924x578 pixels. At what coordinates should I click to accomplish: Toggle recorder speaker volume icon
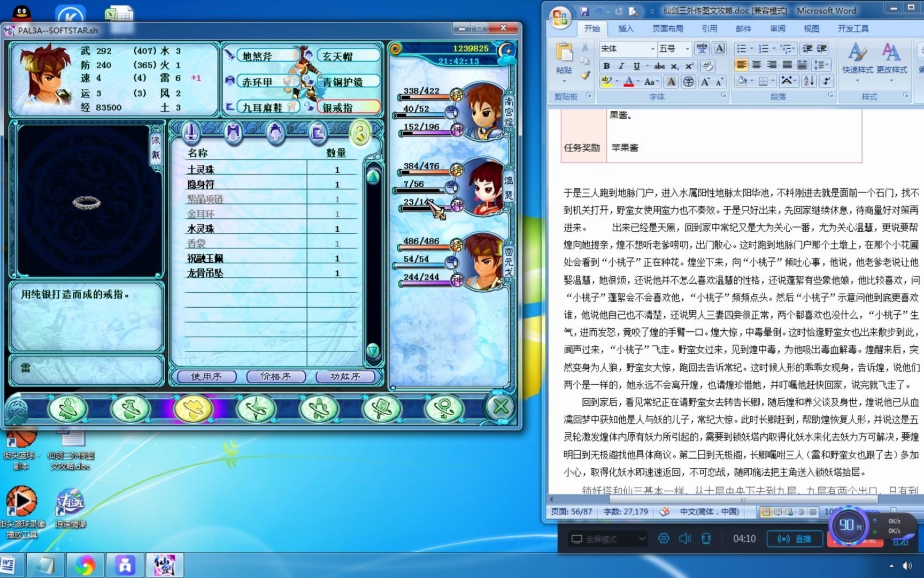pyautogui.click(x=685, y=538)
